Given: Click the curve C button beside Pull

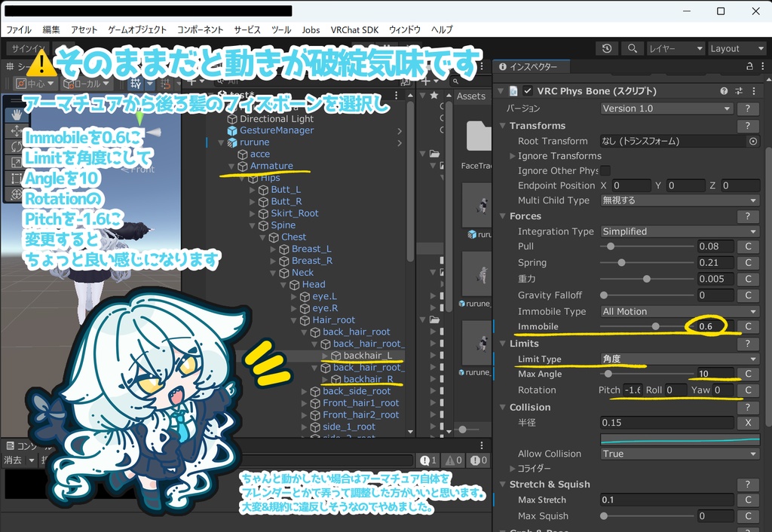Looking at the screenshot, I should [748, 246].
